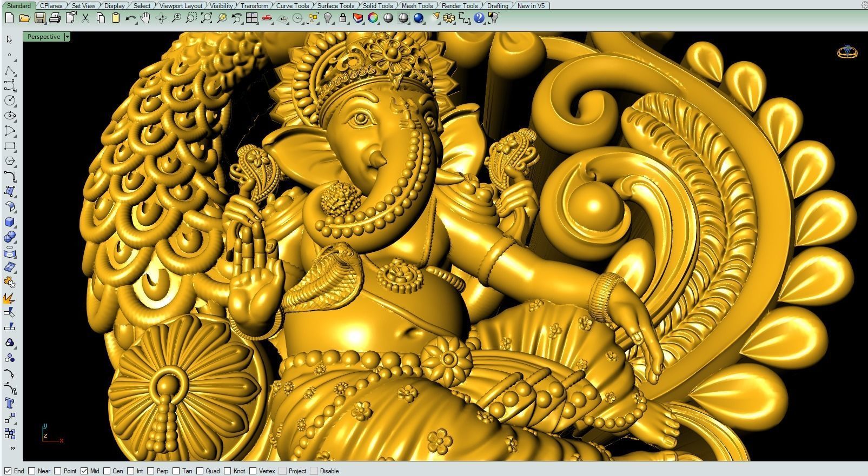Screen dimensions: 868x476
Task: Activate the Zoom Dynamic magnifier
Action: [176, 18]
